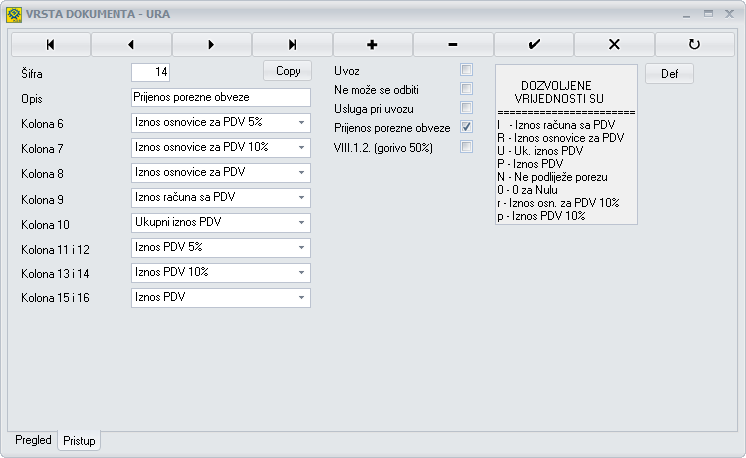Screen dimensions: 746x458
Task: Tick the Ne može se odbiti checkbox
Action: (x=466, y=89)
